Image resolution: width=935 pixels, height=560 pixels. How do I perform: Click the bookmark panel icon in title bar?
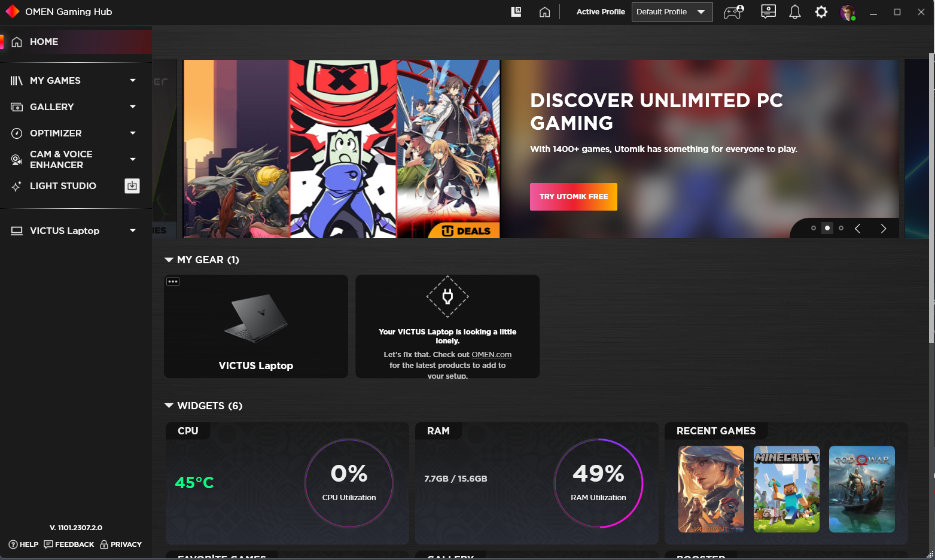pos(516,12)
